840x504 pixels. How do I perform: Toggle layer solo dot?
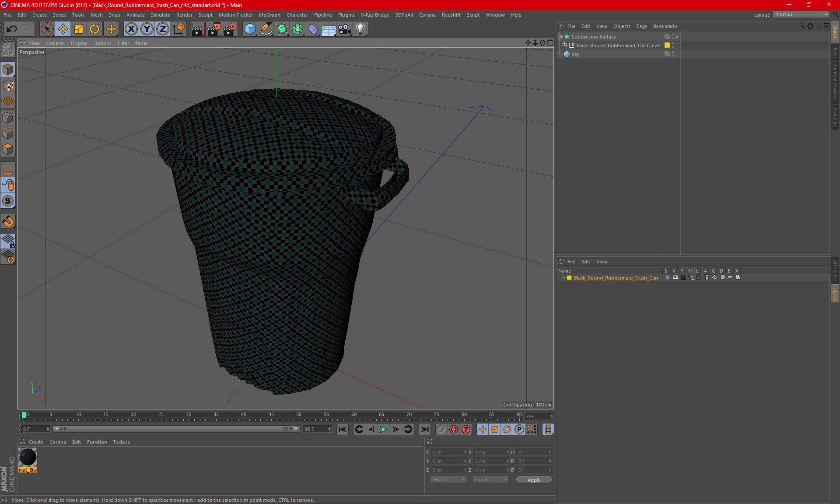coord(667,277)
